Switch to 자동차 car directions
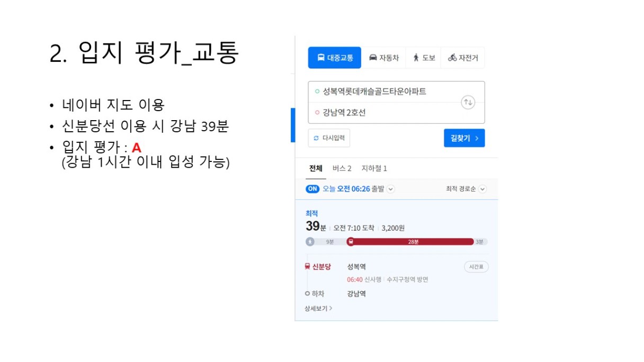Image resolution: width=644 pixels, height=362 pixels. (384, 58)
